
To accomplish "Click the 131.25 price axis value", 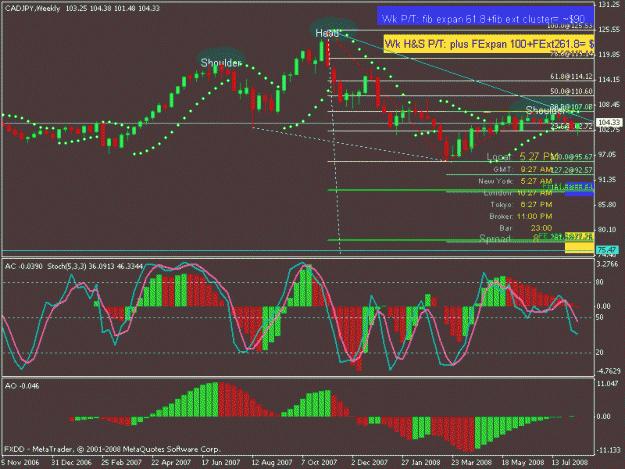I will [609, 4].
